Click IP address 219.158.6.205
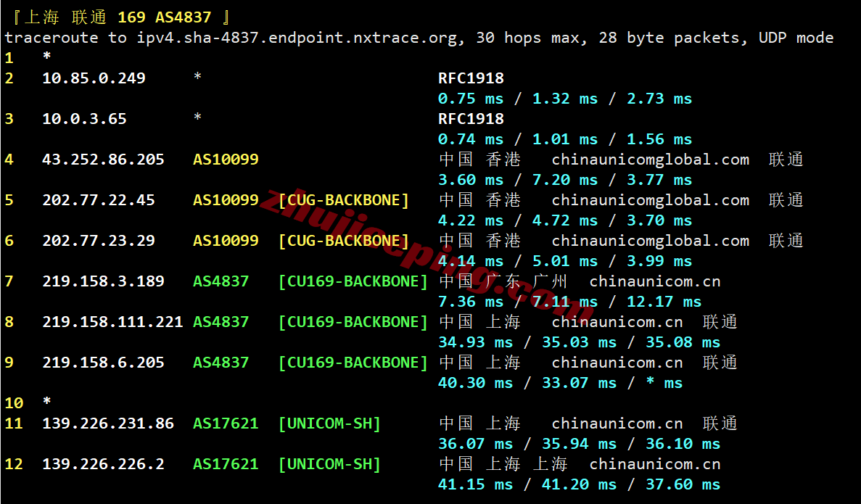This screenshot has height=504, width=861. [x=103, y=363]
